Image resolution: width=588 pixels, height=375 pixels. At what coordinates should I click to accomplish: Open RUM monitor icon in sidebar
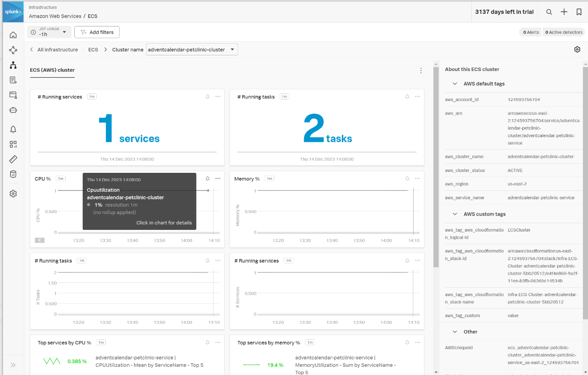pos(13,95)
